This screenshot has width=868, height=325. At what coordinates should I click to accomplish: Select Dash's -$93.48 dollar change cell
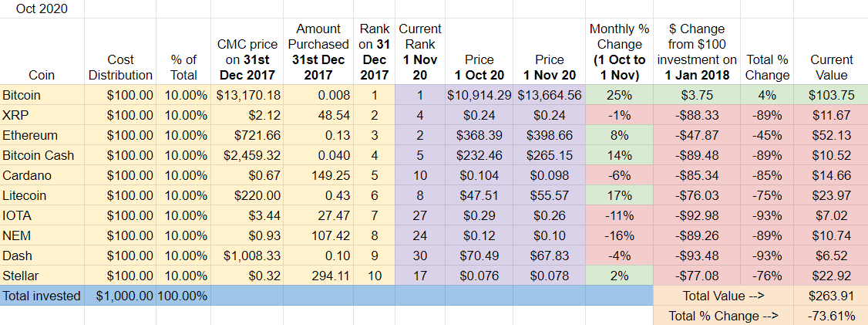(x=696, y=256)
